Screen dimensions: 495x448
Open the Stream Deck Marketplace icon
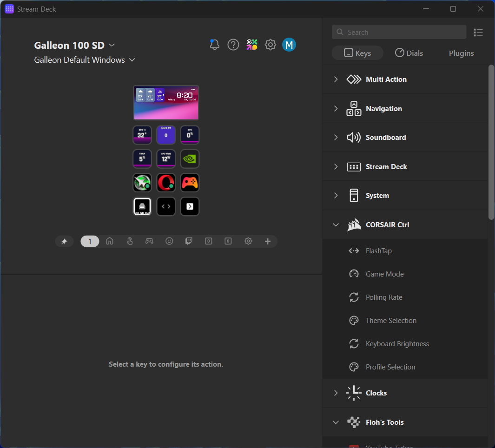coord(251,45)
